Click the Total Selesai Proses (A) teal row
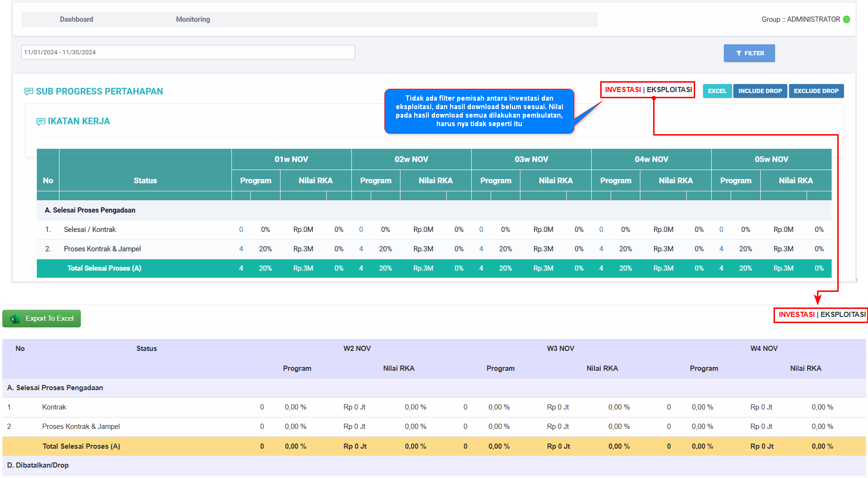Image resolution: width=868 pixels, height=478 pixels. [x=104, y=268]
